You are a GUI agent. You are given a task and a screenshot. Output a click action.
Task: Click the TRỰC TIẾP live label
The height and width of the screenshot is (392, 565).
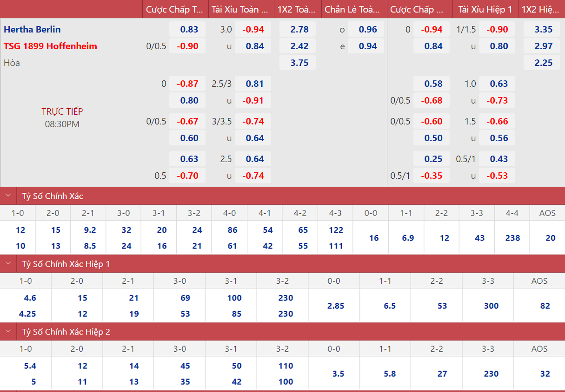pos(62,111)
